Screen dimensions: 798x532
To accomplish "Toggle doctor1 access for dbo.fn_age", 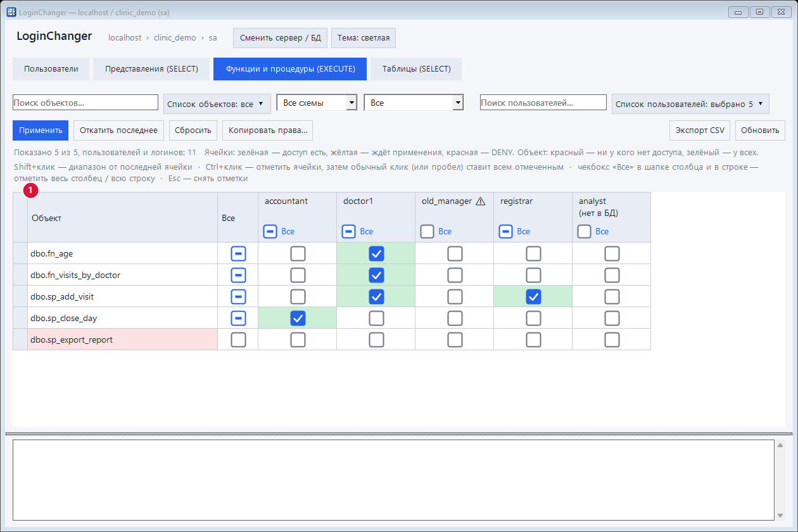I will (x=376, y=254).
